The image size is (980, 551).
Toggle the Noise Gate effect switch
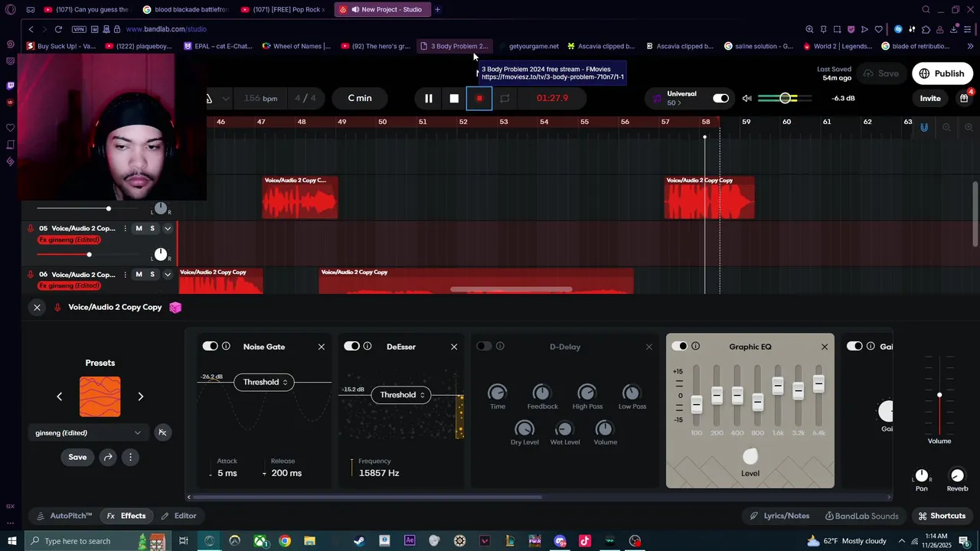pyautogui.click(x=210, y=346)
